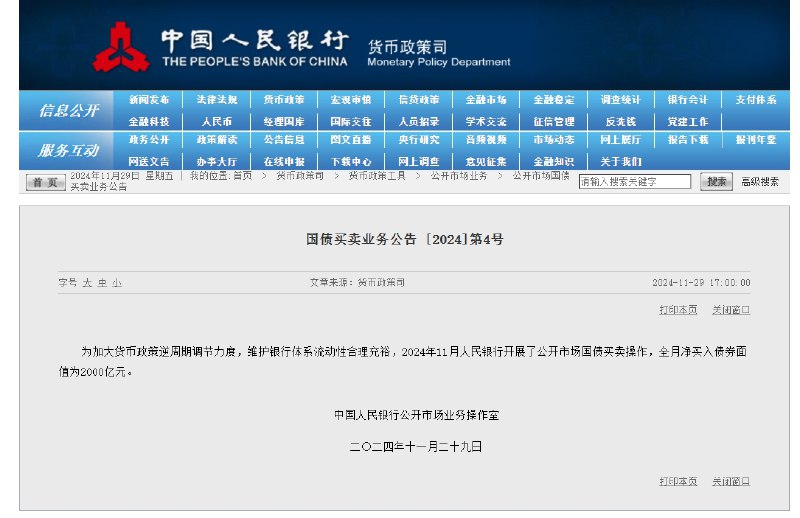
Task: Go to 经理国库 section
Action: [284, 121]
